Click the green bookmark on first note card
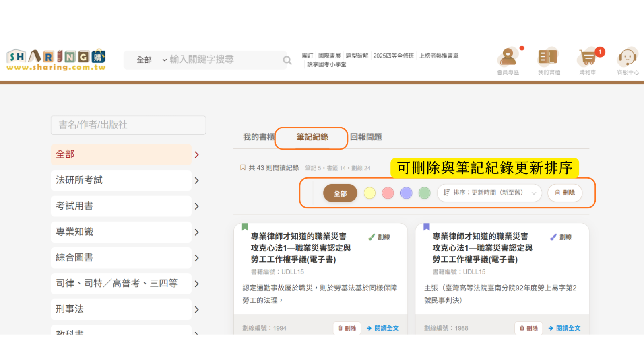Image resolution: width=644 pixels, height=362 pixels. [x=245, y=227]
